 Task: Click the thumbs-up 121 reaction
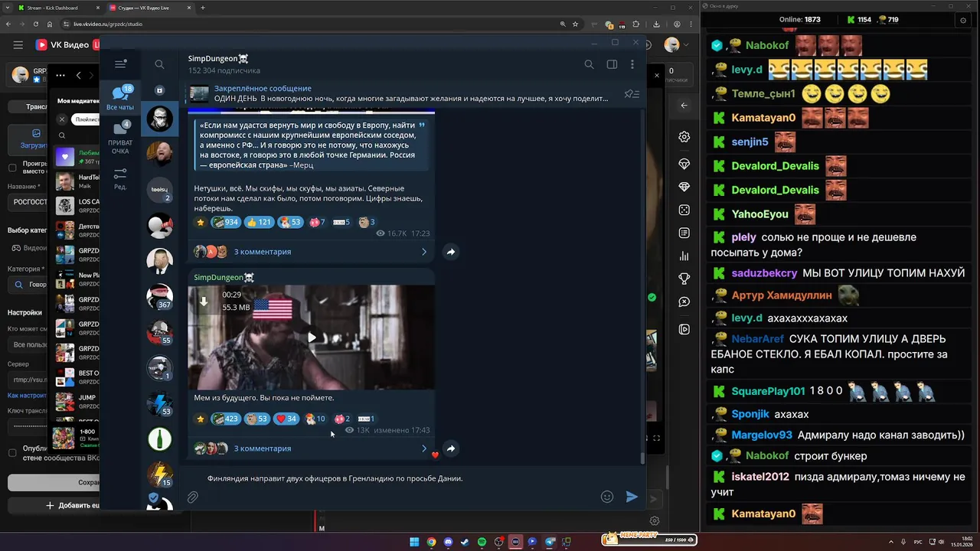pos(260,222)
